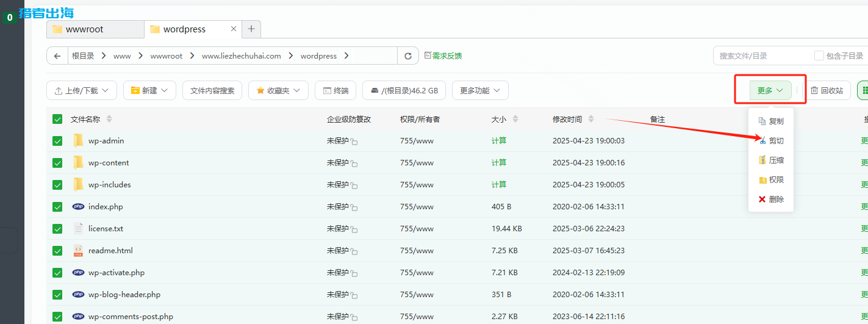Add a new tab with plus icon

(x=251, y=29)
